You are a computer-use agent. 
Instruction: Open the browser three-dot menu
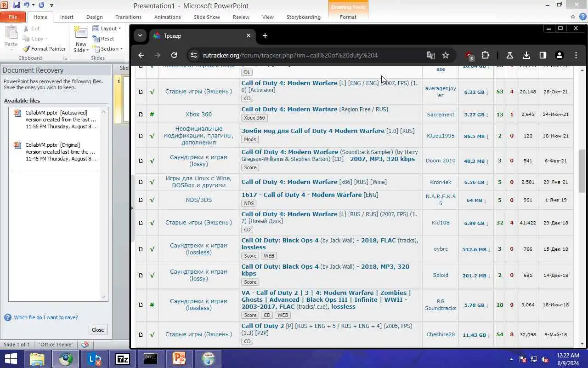[576, 55]
